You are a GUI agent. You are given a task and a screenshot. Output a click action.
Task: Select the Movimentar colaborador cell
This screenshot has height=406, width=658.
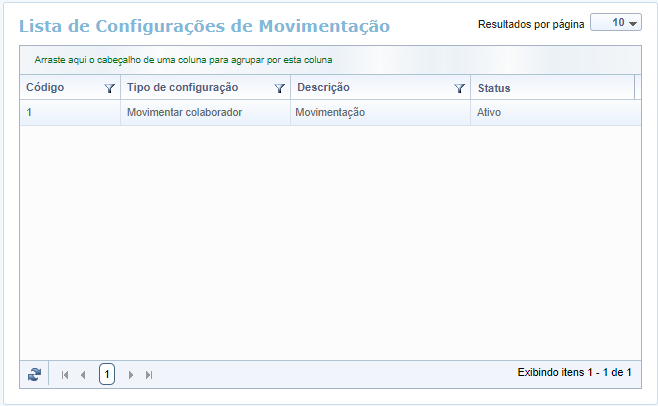pos(184,113)
